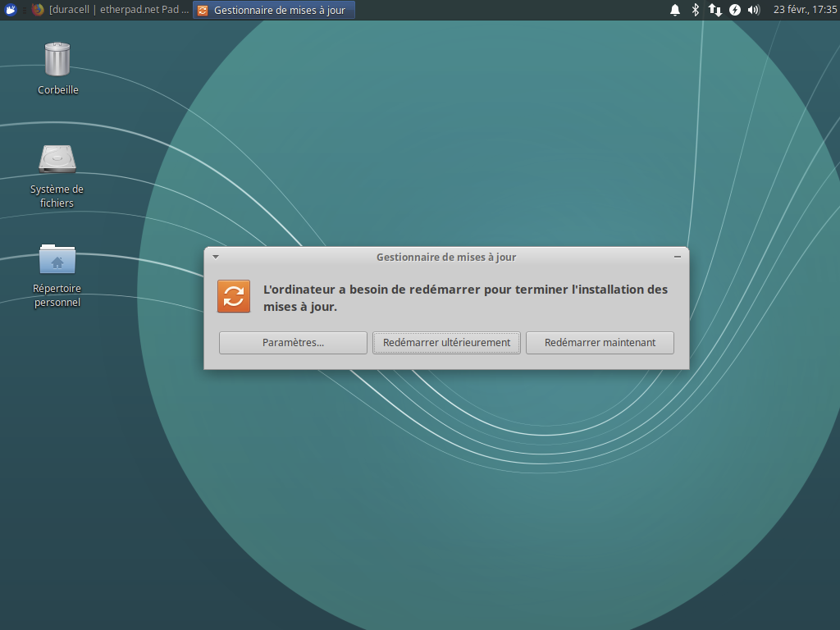Click the Bluetooth tray icon
The height and width of the screenshot is (630, 840).
[696, 10]
